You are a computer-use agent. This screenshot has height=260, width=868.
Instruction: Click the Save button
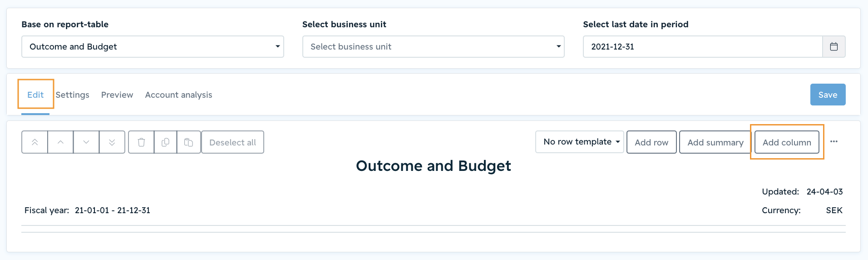[828, 95]
